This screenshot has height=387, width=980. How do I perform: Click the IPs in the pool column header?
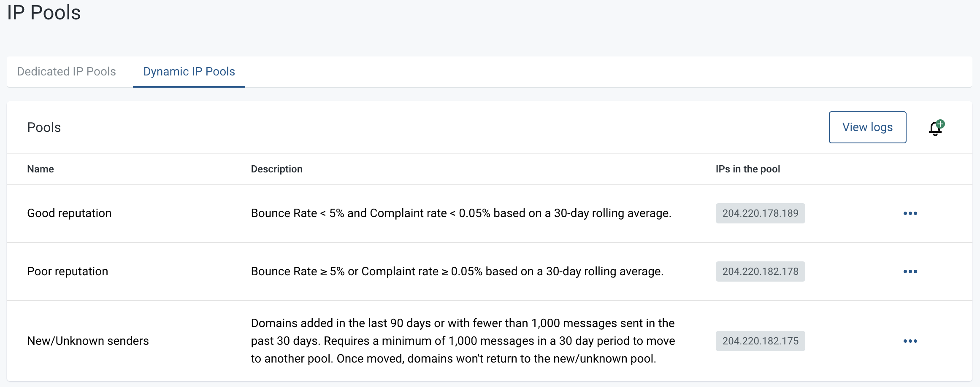coord(747,169)
